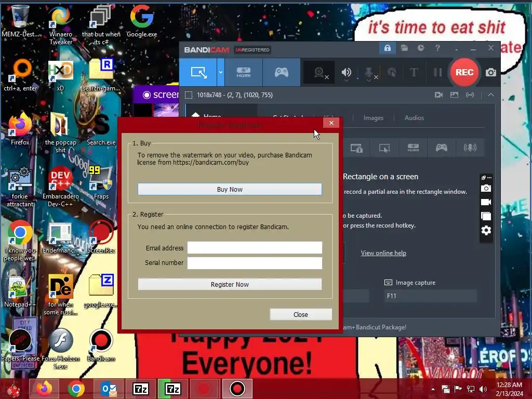Screen dimensions: 532x399
Task: Select game recording mode gamepad icon
Action: [281, 72]
